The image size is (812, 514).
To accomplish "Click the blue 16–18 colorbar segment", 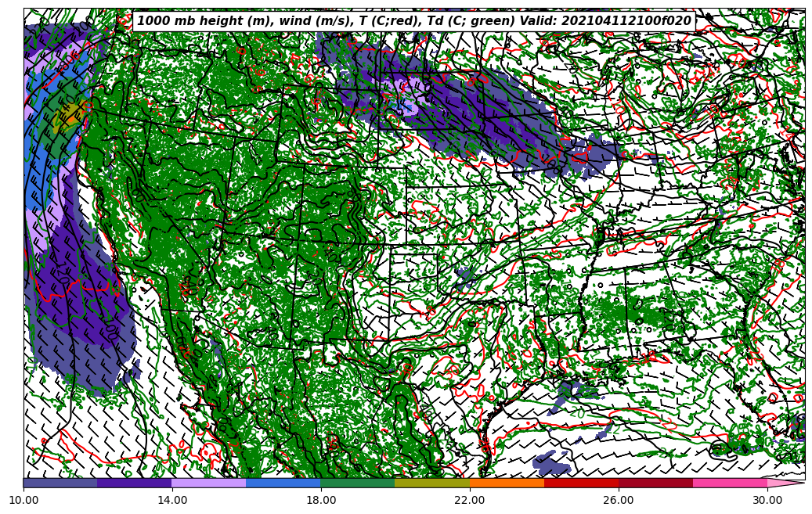I will click(283, 483).
